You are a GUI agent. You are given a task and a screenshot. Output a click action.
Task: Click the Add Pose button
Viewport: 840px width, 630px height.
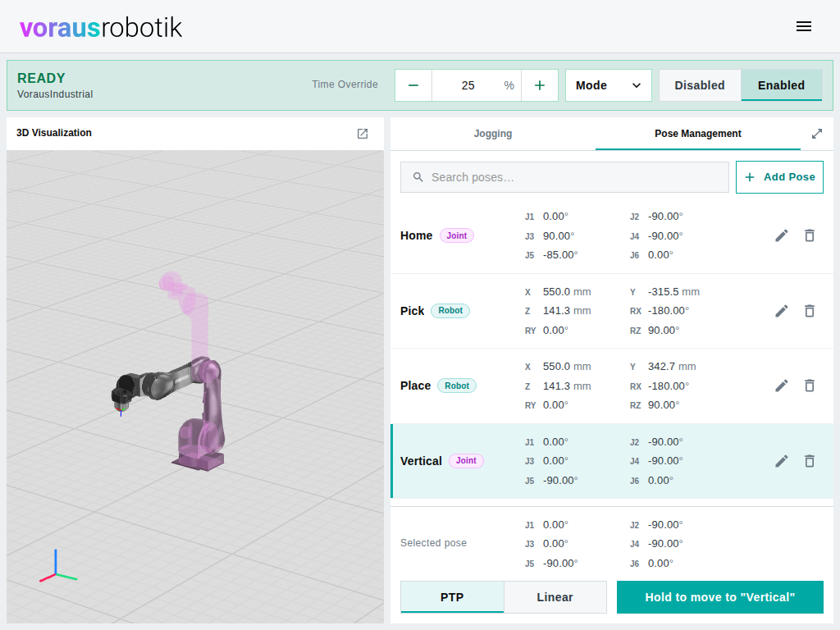tap(779, 177)
